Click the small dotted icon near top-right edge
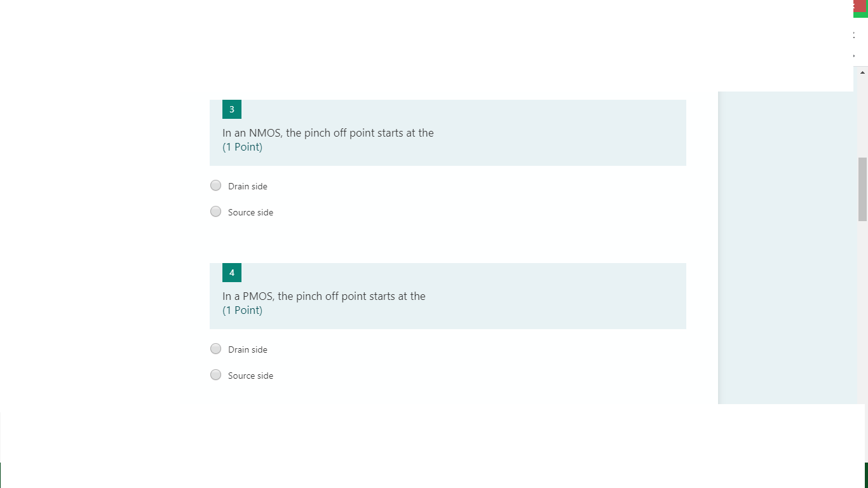 [853, 35]
